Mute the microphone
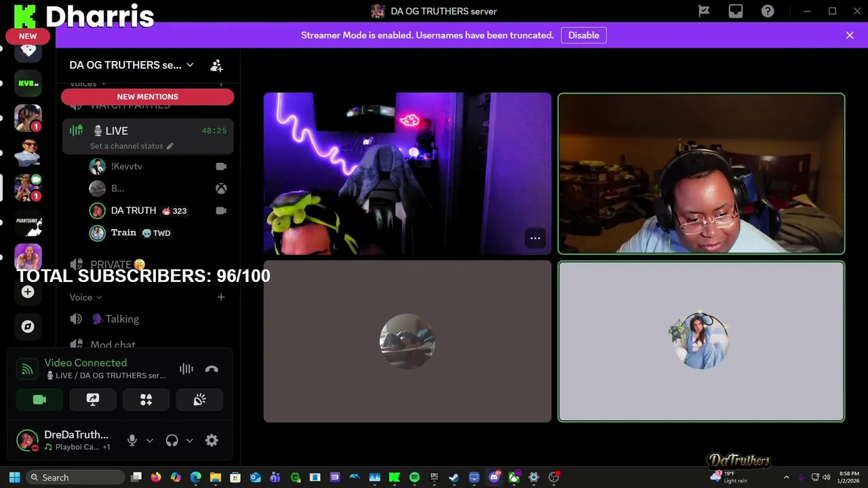Screen dimensions: 868x488 click(132, 441)
